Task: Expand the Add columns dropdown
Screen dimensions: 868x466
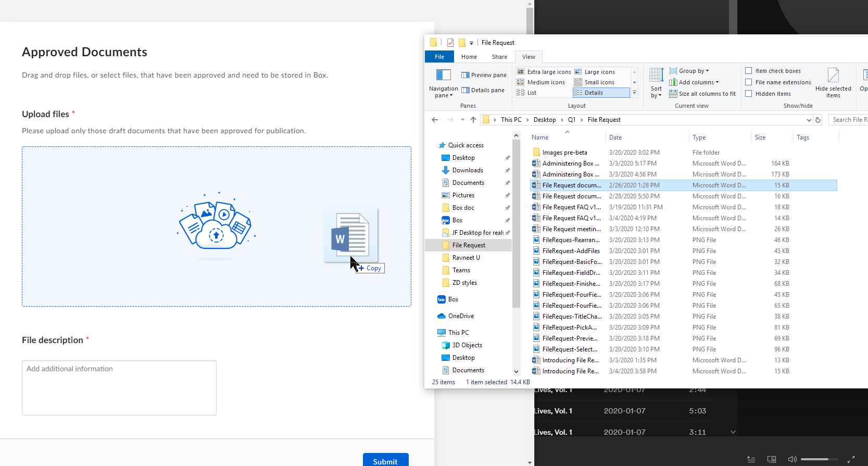Action: pyautogui.click(x=694, y=82)
